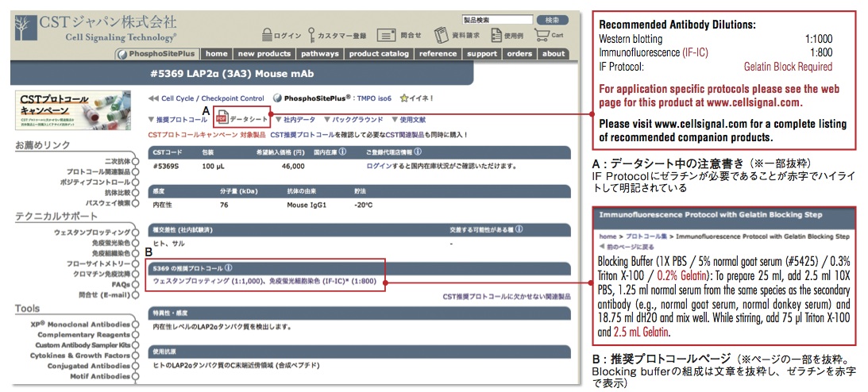868x392 pixels.
Task: Open the 免疫組織染色 sidebar link
Action: tap(111, 253)
